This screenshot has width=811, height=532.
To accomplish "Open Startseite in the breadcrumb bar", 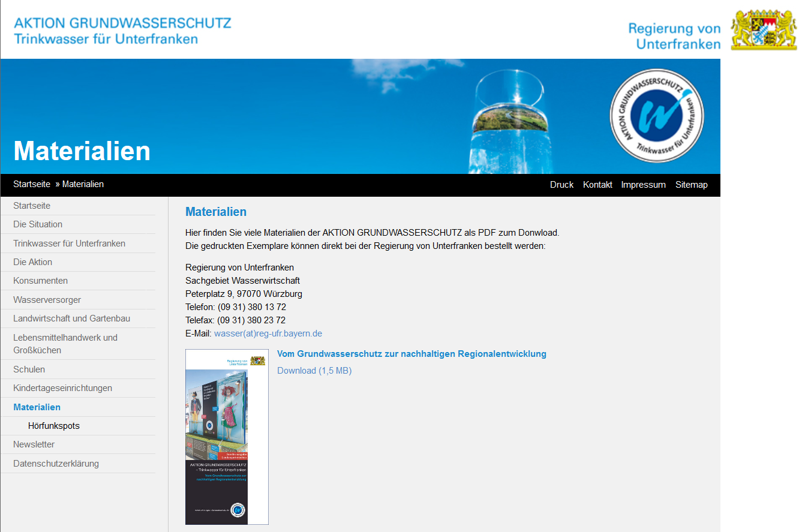I will [x=32, y=184].
